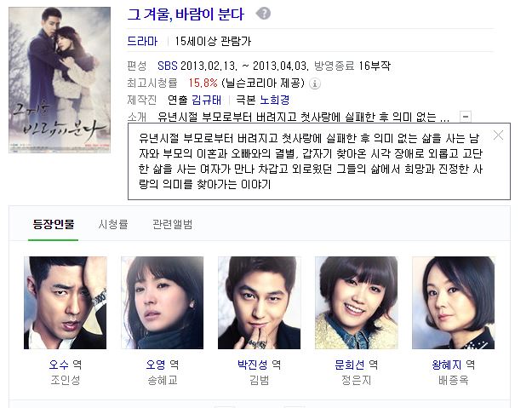
Task: Open director 김규태 link
Action: point(206,100)
